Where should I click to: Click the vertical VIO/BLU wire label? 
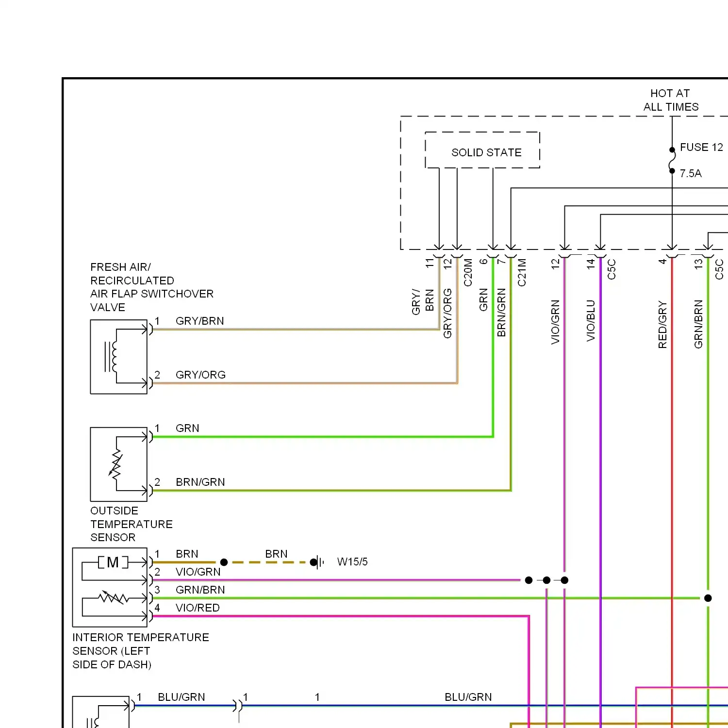591,321
